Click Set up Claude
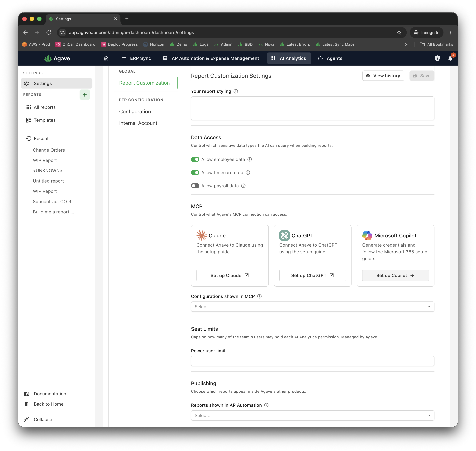The height and width of the screenshot is (451, 476). point(230,276)
